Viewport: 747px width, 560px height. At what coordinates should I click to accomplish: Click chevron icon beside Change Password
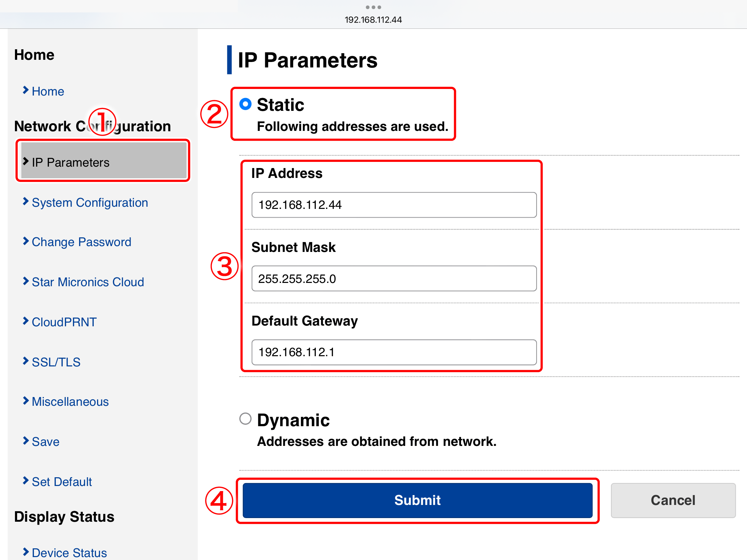pyautogui.click(x=26, y=241)
